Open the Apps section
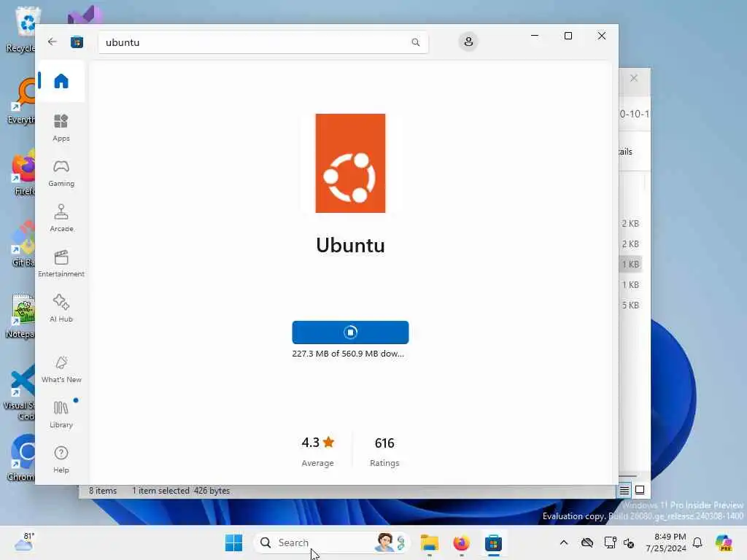 click(61, 128)
